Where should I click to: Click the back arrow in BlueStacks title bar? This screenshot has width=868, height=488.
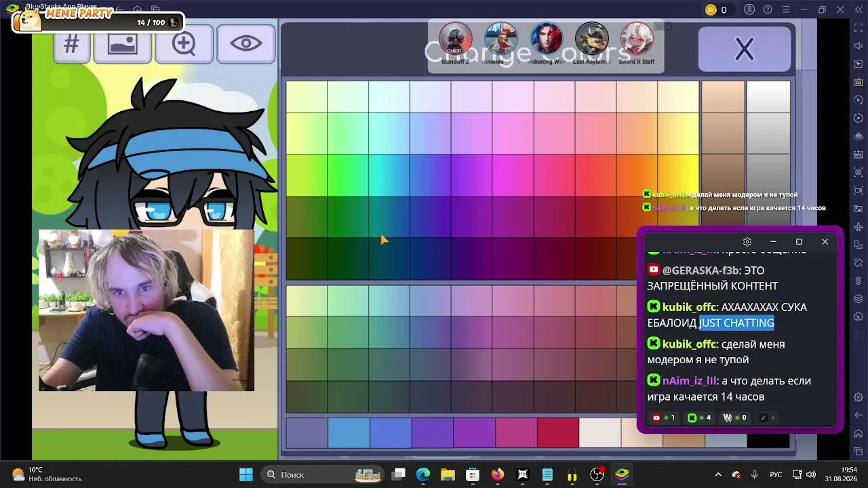point(119,9)
